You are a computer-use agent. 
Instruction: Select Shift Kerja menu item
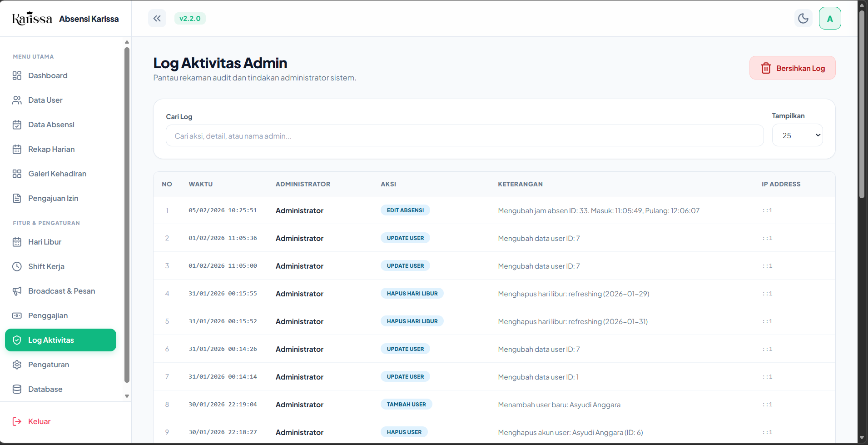tap(60, 266)
